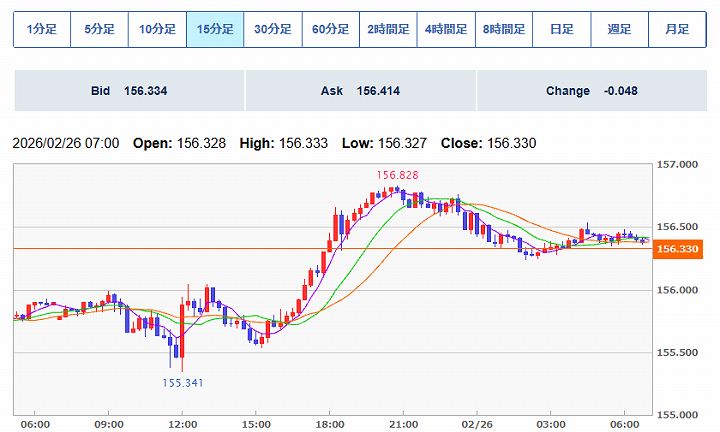Switch to the 1分足 timeframe tab
720x432 pixels.
(42, 29)
